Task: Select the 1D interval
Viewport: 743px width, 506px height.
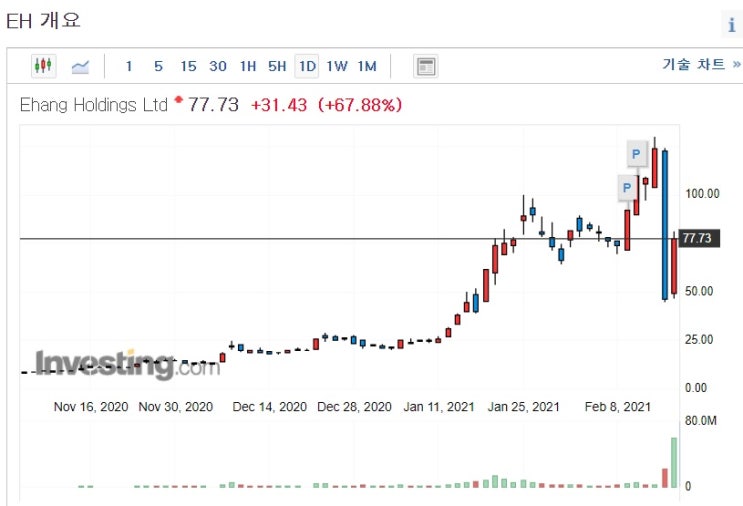Action: 307,66
